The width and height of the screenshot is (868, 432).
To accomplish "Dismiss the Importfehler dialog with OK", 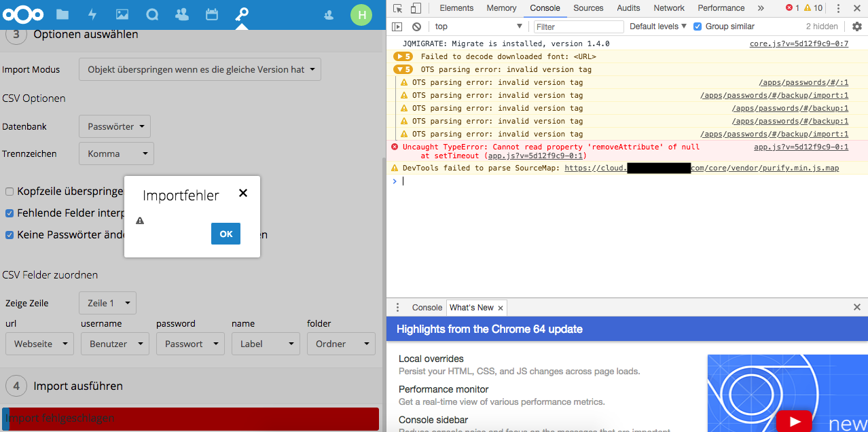I will [225, 233].
